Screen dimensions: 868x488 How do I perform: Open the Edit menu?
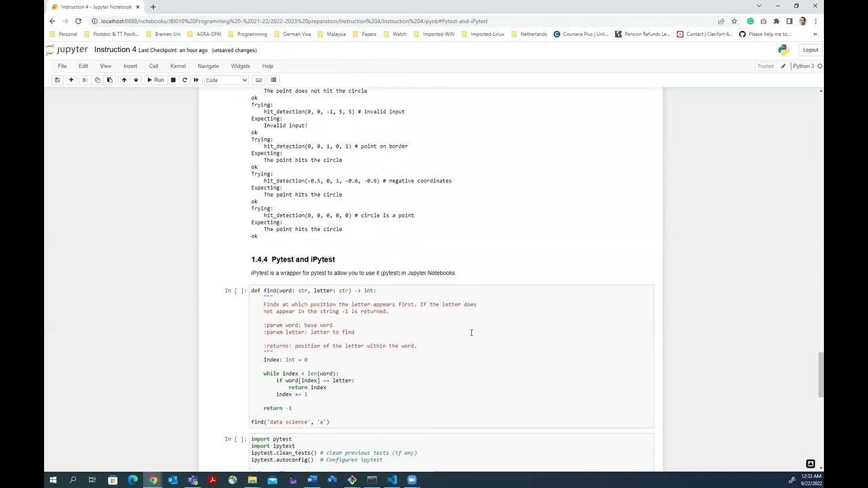(83, 66)
